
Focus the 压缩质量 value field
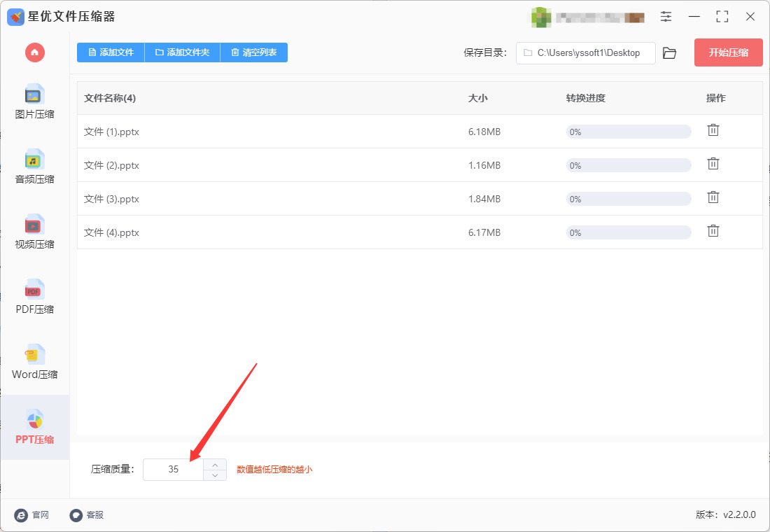point(174,470)
